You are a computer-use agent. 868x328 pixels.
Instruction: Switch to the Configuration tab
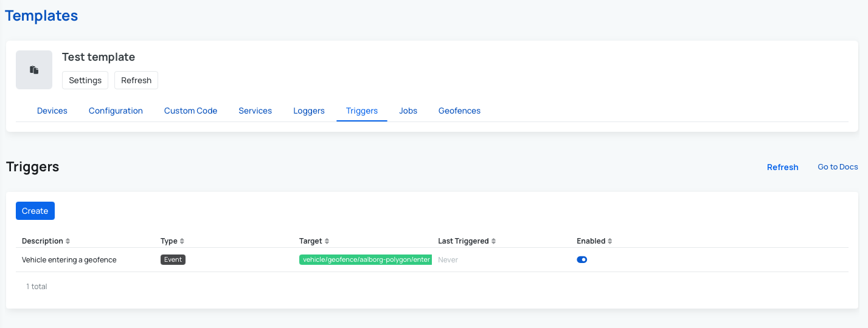coord(116,111)
